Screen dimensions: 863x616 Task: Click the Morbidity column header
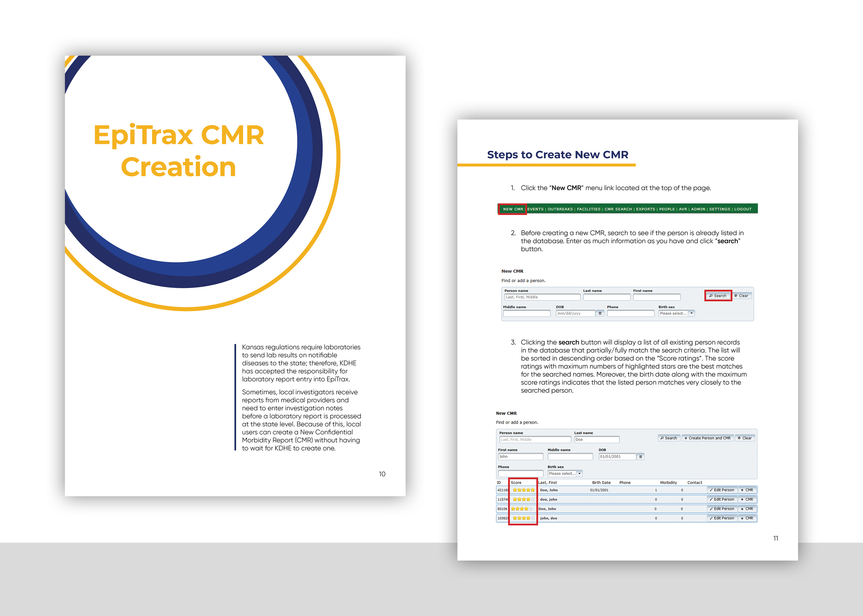click(x=668, y=483)
